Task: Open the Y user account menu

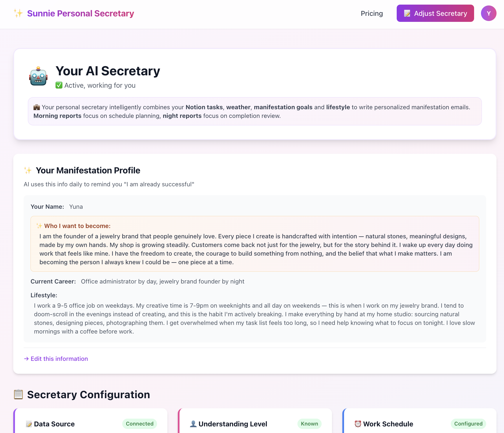Action: click(x=488, y=13)
